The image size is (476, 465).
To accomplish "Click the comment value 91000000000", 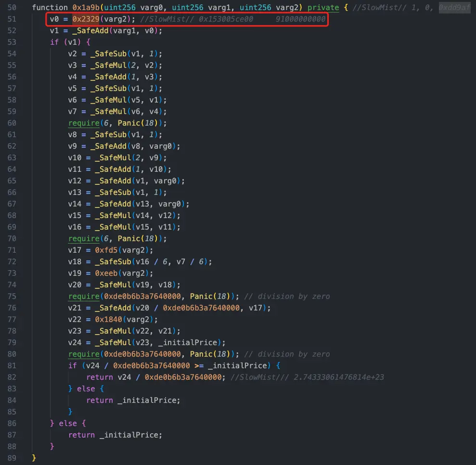I will click(x=300, y=19).
